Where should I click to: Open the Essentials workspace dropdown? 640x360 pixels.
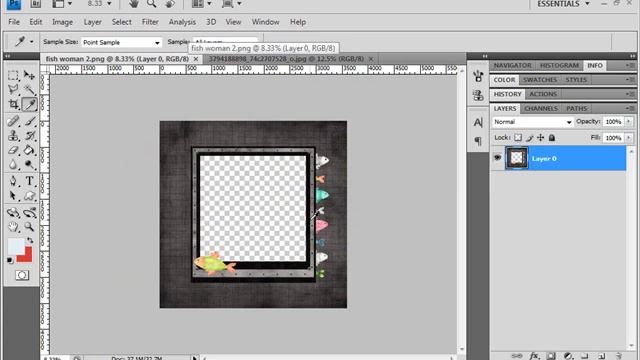click(x=563, y=4)
